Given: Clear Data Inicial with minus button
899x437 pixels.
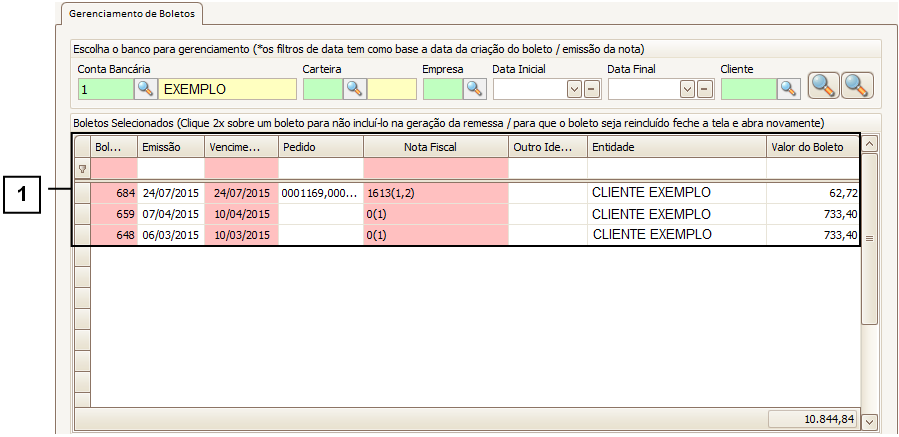Looking at the screenshot, I should pyautogui.click(x=591, y=89).
